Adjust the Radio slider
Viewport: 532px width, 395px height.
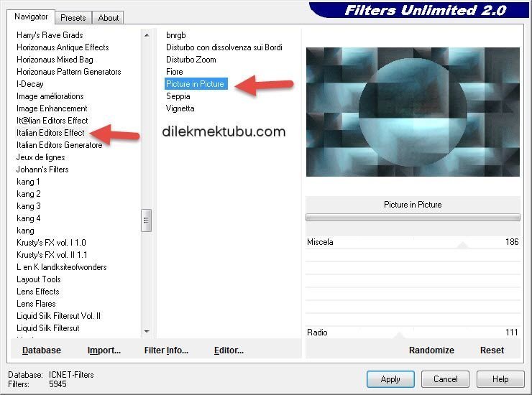tap(398, 335)
